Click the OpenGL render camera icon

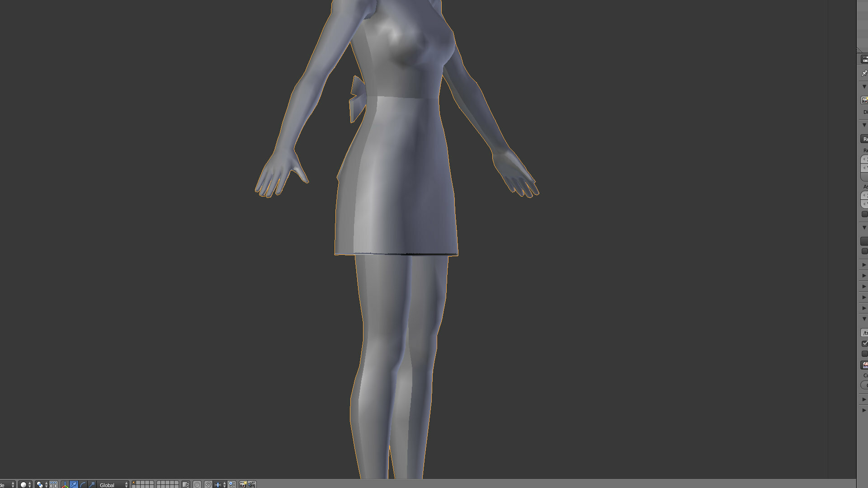click(243, 484)
